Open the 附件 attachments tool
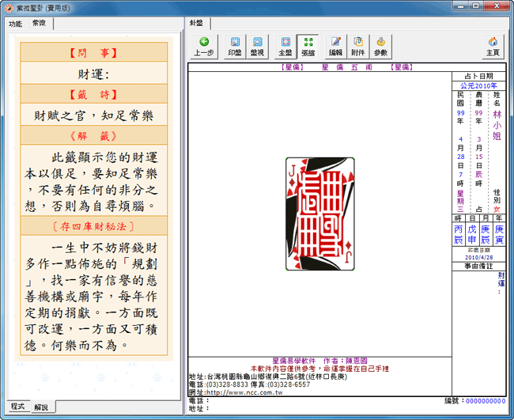This screenshot has width=514, height=420. tap(358, 47)
